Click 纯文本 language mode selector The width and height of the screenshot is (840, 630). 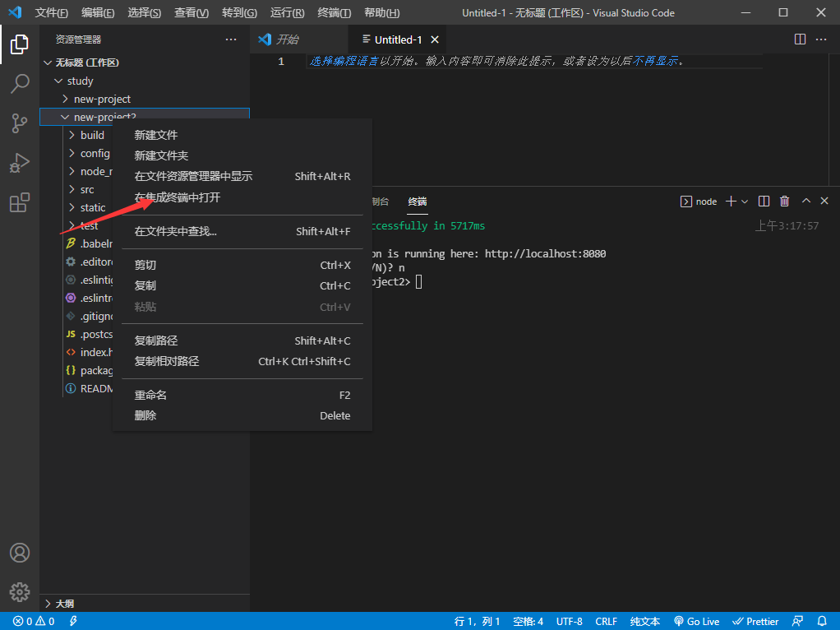click(x=645, y=621)
